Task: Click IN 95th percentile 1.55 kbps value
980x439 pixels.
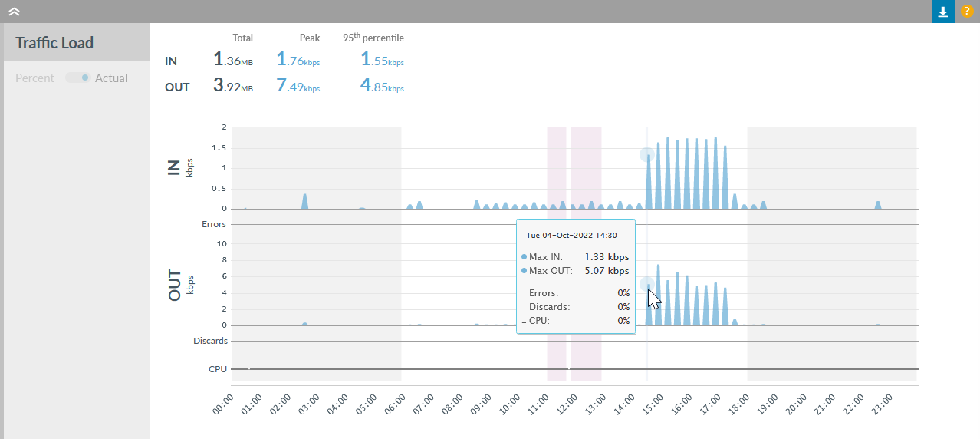Action: pyautogui.click(x=382, y=60)
